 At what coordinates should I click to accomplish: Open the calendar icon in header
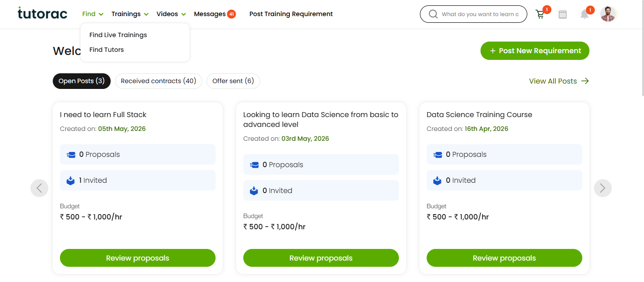(x=563, y=14)
